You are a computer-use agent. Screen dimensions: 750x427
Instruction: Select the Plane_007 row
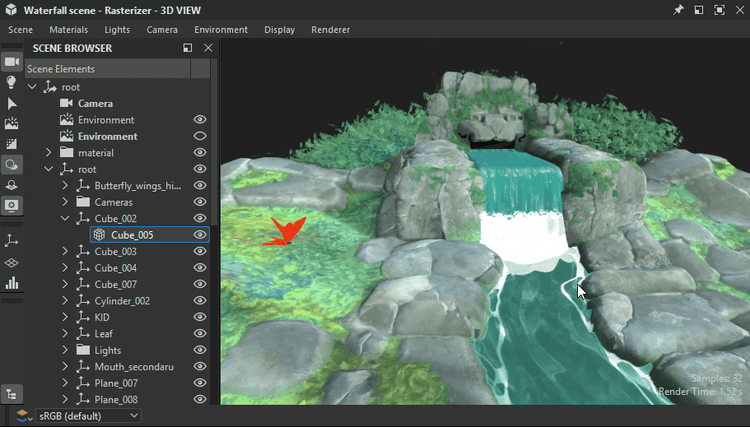[116, 383]
